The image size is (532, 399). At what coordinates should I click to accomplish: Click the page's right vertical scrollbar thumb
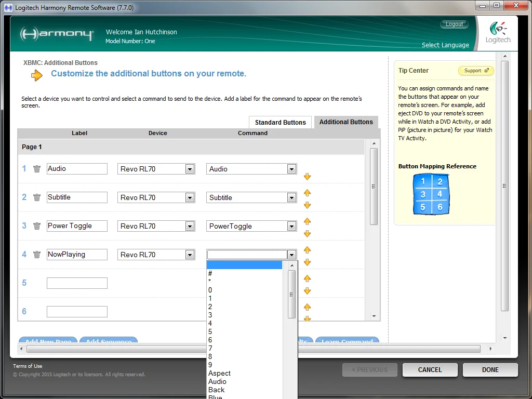tap(505, 186)
